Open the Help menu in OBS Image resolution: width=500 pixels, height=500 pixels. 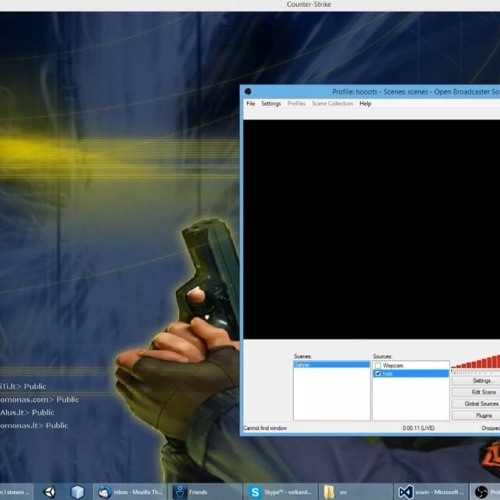[x=365, y=104]
